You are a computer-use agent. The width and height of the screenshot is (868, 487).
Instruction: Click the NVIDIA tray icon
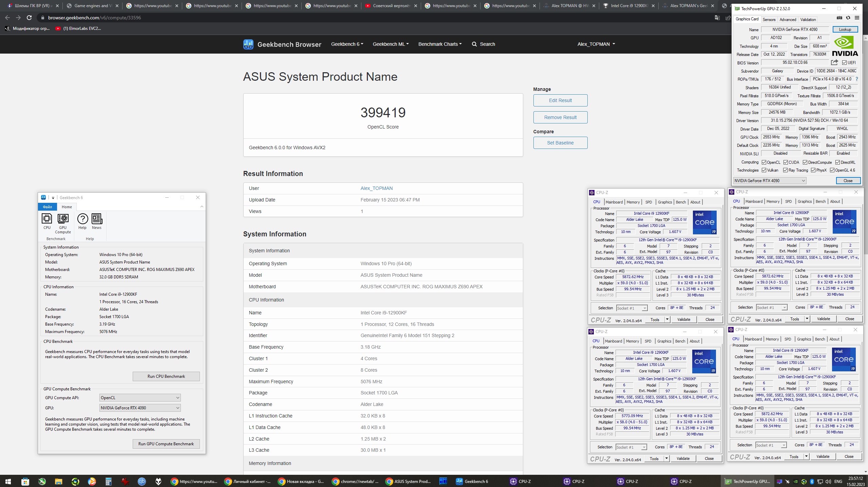[x=796, y=482]
